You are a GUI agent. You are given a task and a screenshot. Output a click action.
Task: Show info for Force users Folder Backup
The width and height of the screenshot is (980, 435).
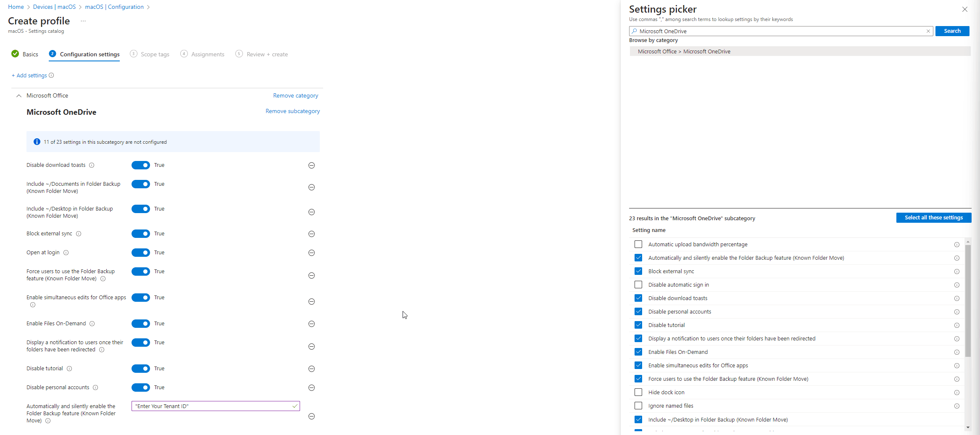[x=103, y=279]
